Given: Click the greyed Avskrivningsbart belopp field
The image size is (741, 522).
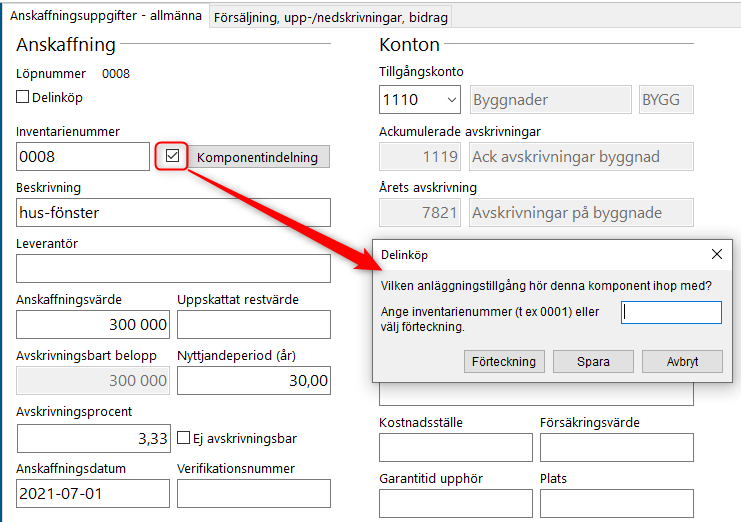Looking at the screenshot, I should click(x=93, y=380).
